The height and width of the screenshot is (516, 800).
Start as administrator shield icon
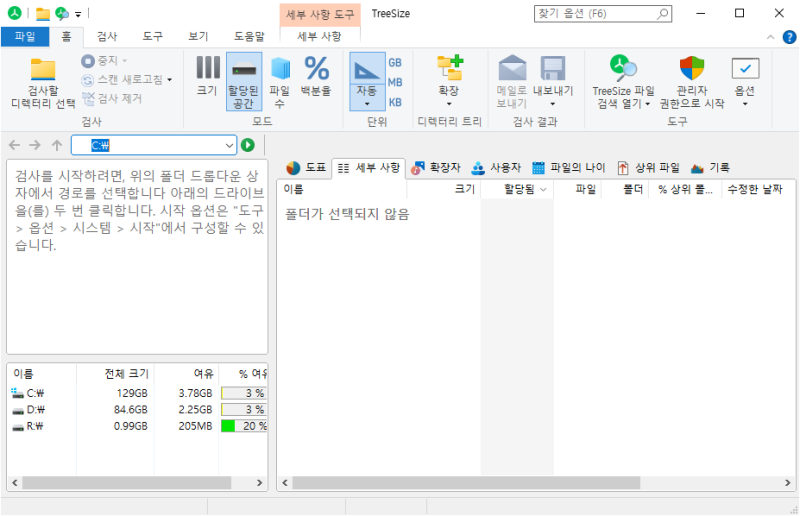click(692, 68)
